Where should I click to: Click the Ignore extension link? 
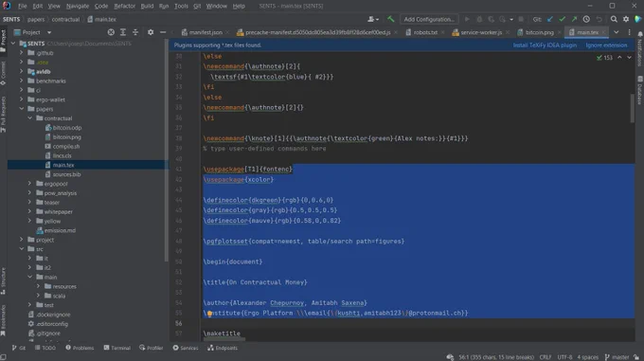coord(606,45)
